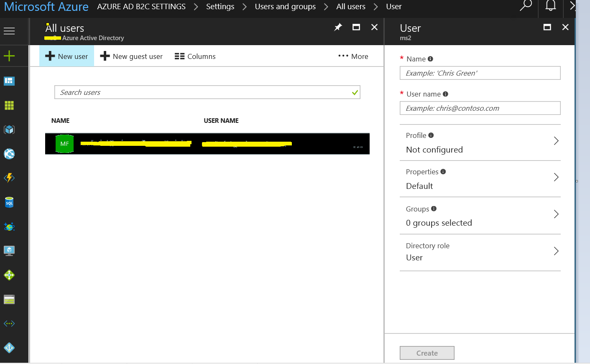This screenshot has width=590, height=364.
Task: Maximize the All users blade
Action: point(356,27)
